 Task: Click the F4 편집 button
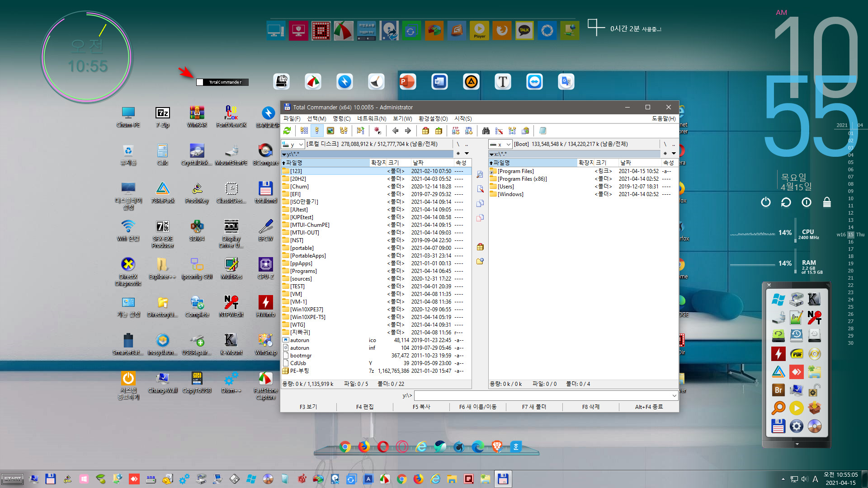coord(365,407)
